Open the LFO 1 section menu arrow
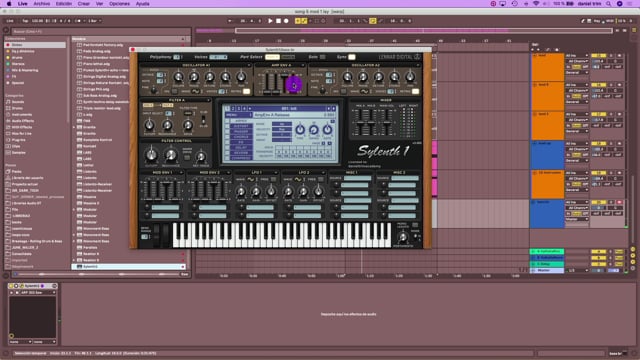This screenshot has height=360, width=640. point(275,173)
